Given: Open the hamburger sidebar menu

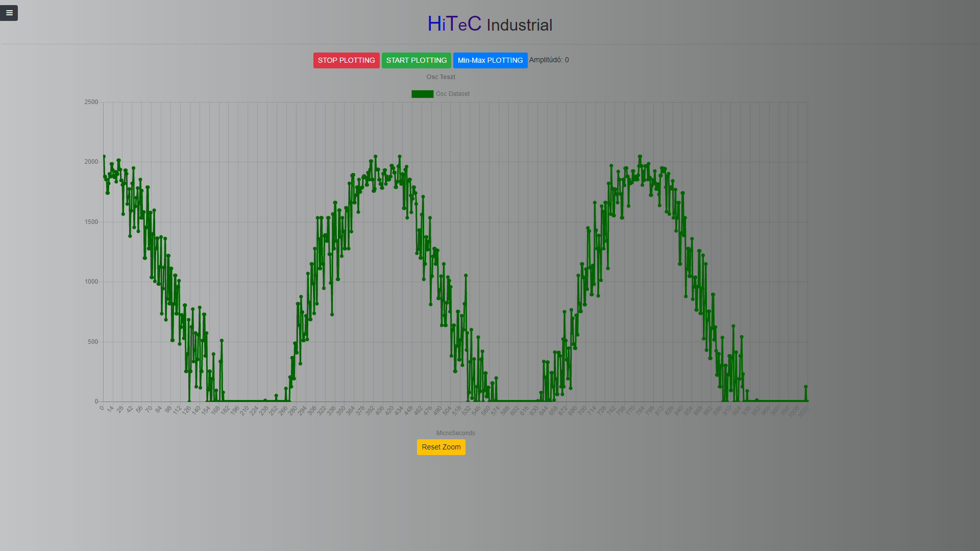Looking at the screenshot, I should 9,13.
